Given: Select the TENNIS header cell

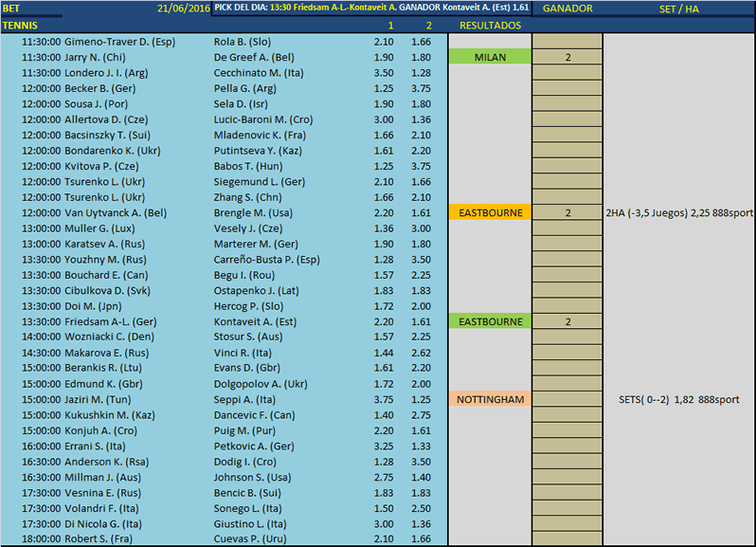Looking at the screenshot, I should [20, 25].
